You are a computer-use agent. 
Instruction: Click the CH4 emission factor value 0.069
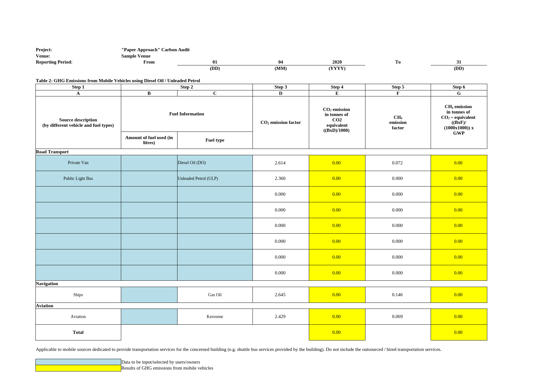397,316
